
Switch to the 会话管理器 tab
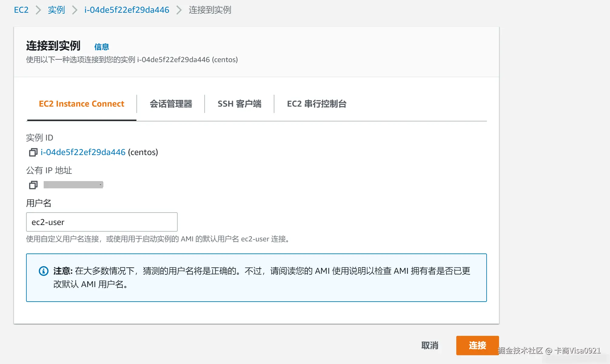click(171, 104)
